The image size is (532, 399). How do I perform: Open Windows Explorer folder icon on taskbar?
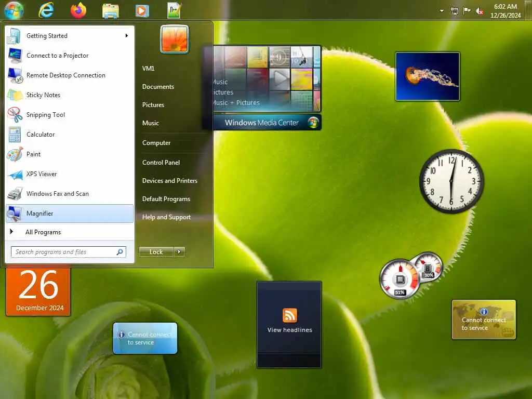111,10
